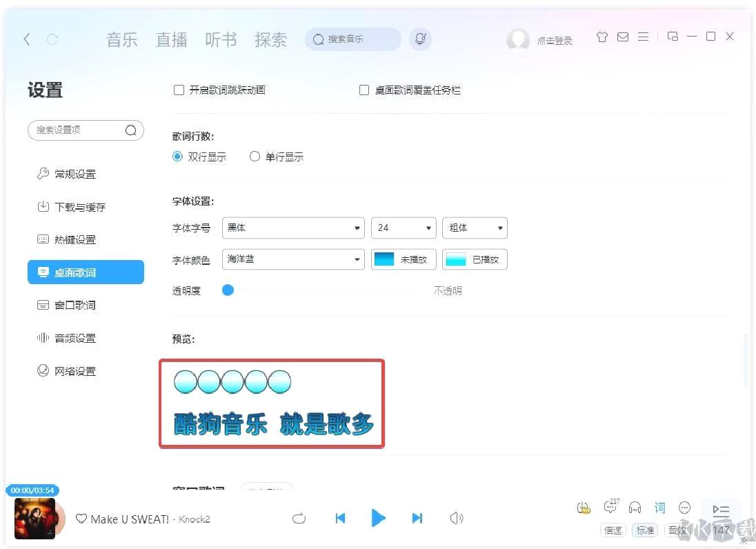Click 点击登录 to log in
This screenshot has width=756, height=549.
(555, 41)
